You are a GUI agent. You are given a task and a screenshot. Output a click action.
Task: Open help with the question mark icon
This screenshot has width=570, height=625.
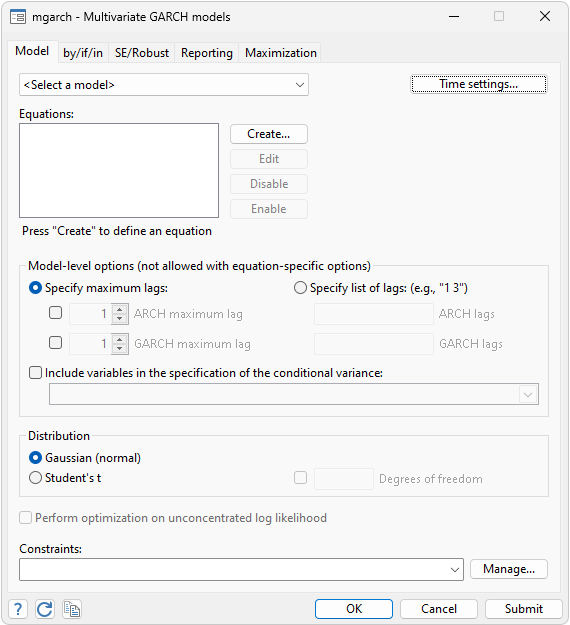tap(18, 609)
